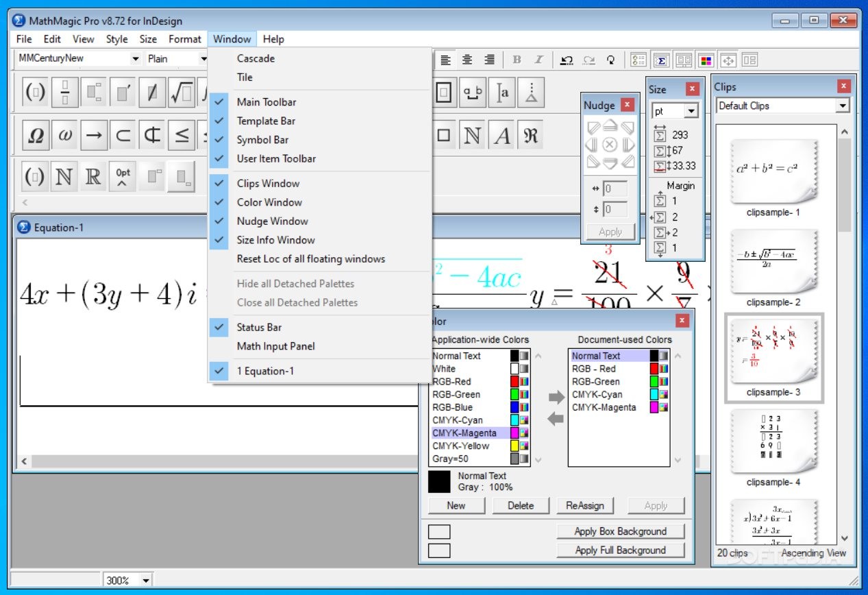Click RGB-Blue color swatch
The height and width of the screenshot is (595, 868).
pos(514,407)
